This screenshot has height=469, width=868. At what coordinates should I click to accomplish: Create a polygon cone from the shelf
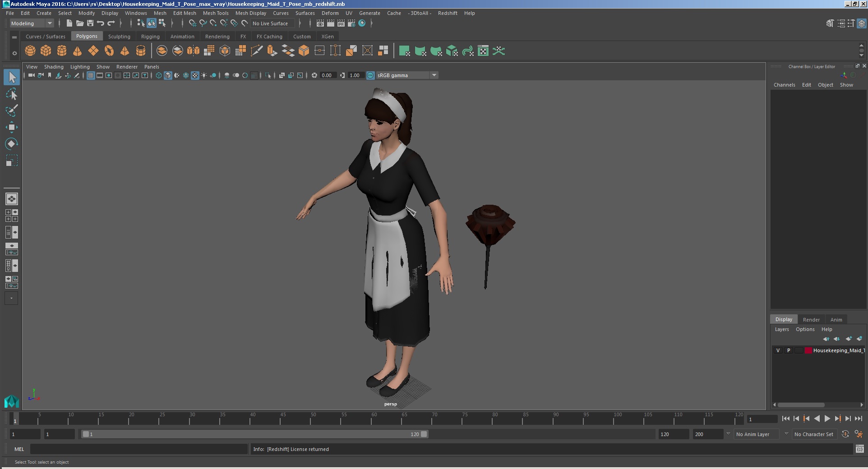(x=78, y=51)
